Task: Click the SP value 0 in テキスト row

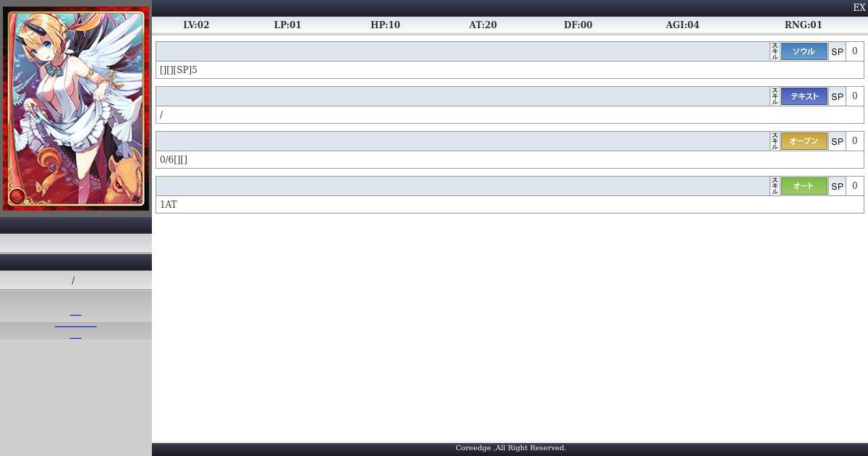Action: 855,96
